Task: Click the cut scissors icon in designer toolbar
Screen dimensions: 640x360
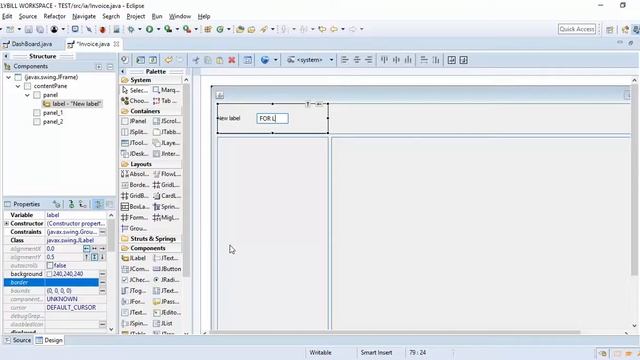Action: [196, 60]
